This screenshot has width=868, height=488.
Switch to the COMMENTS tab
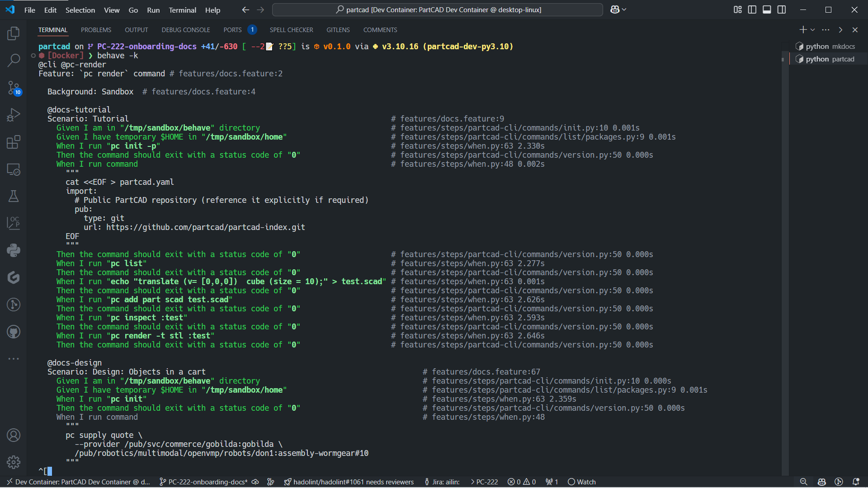[x=380, y=30]
